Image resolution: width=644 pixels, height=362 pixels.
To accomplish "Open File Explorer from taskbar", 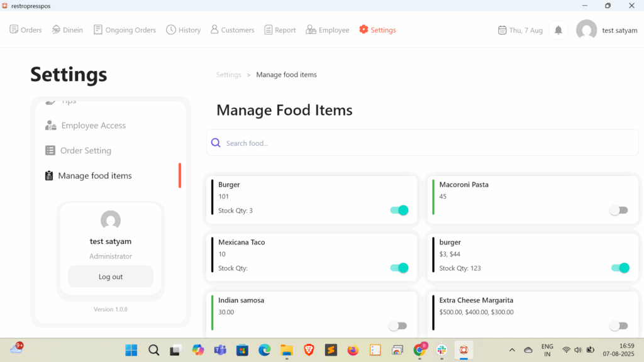I will pyautogui.click(x=286, y=350).
